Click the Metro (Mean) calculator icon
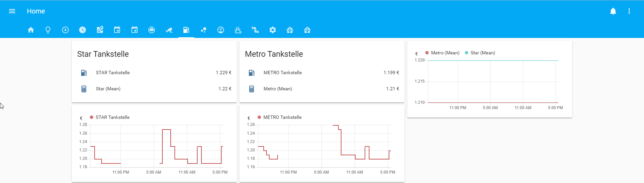This screenshot has height=183, width=644. (x=252, y=89)
